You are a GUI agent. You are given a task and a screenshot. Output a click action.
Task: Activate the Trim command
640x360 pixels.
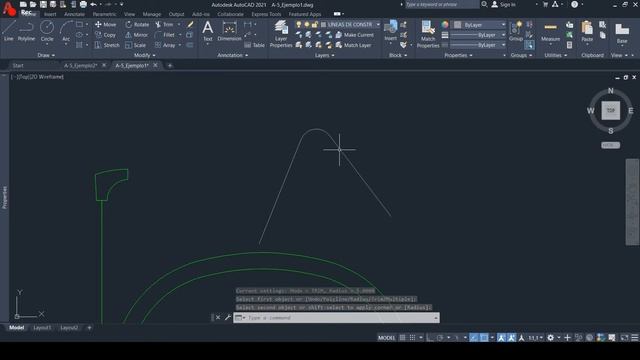(164, 24)
